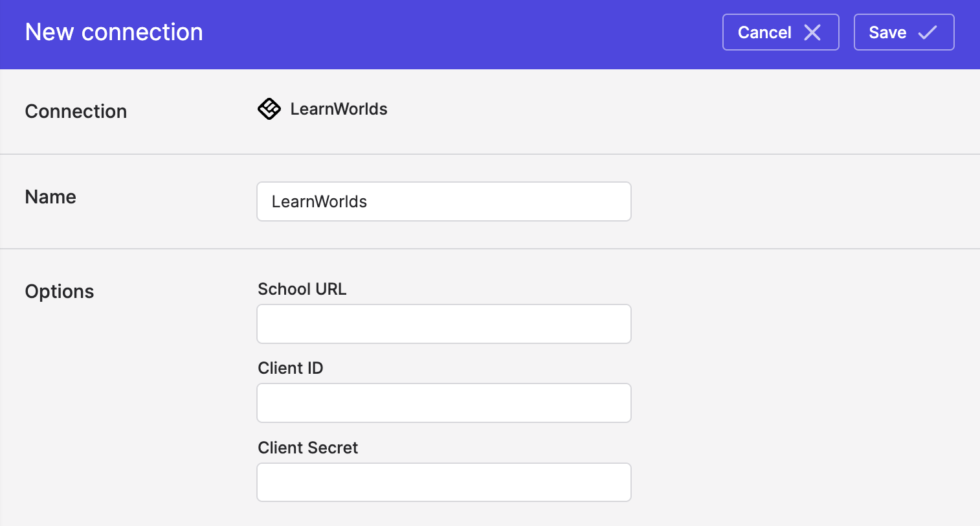Image resolution: width=980 pixels, height=526 pixels.
Task: Click the New connection heading
Action: coord(114,32)
